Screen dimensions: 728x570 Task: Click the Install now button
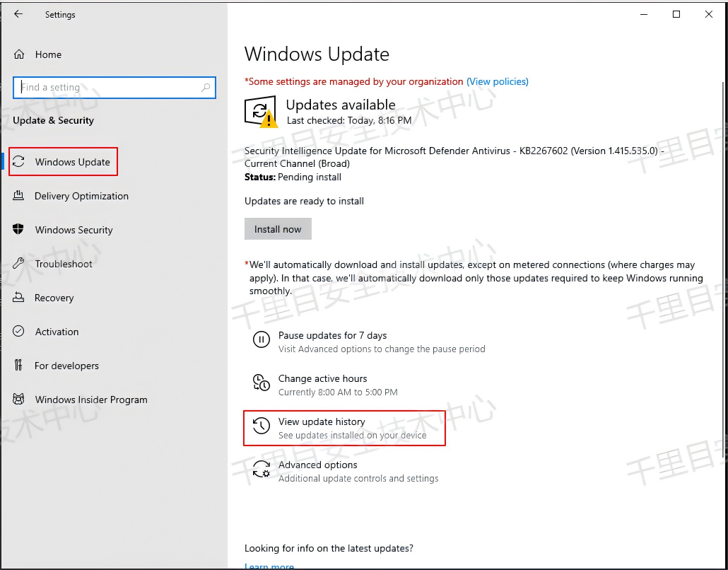tap(278, 229)
